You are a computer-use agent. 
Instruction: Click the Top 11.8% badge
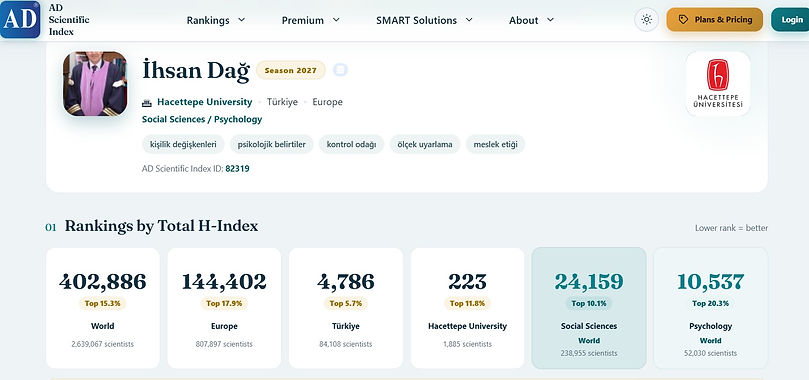[467, 304]
